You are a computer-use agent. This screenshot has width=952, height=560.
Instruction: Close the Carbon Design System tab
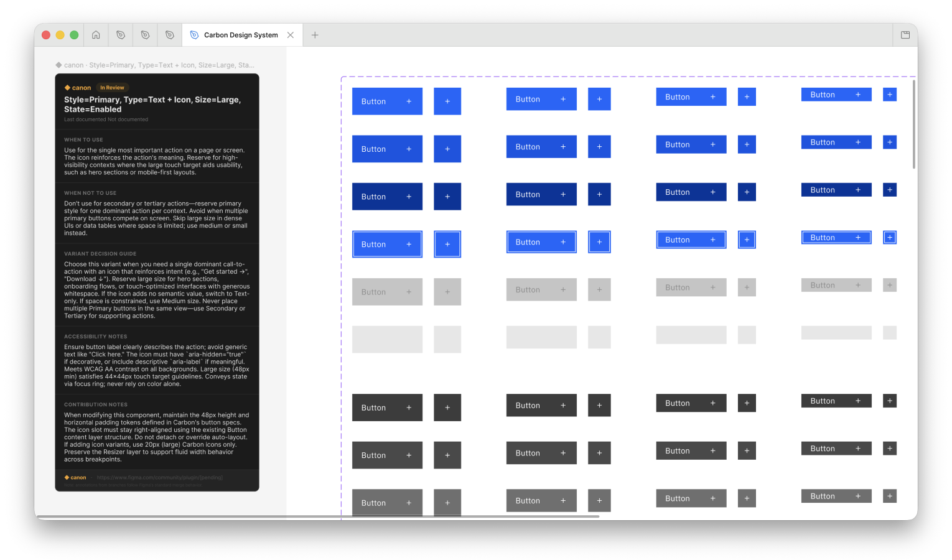[x=290, y=35]
